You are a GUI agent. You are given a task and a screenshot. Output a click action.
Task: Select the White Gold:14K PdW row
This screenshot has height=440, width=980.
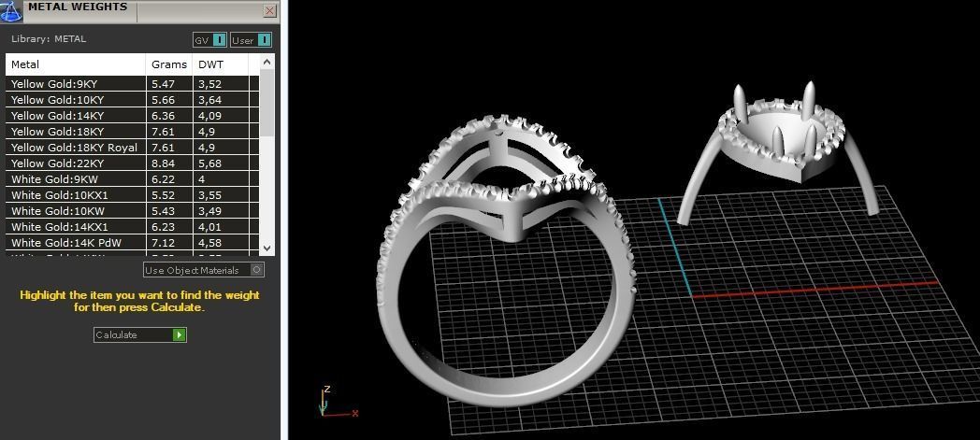coord(132,243)
